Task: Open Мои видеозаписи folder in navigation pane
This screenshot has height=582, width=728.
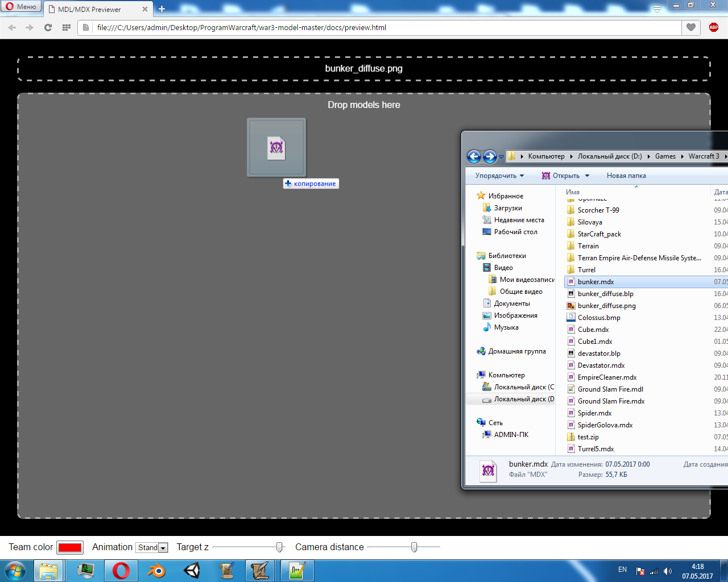Action: tap(527, 280)
